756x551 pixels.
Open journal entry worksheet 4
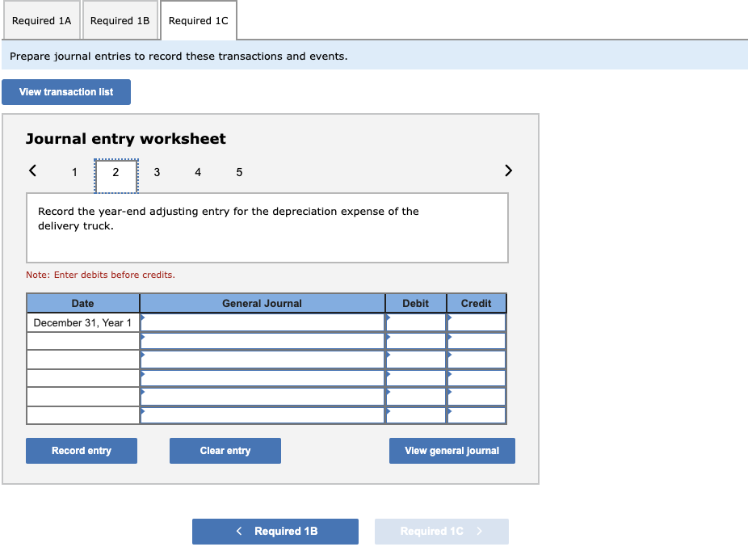[x=198, y=172]
